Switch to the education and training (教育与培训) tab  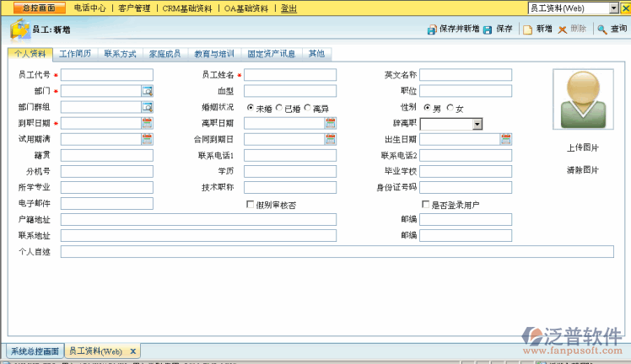[x=214, y=54]
